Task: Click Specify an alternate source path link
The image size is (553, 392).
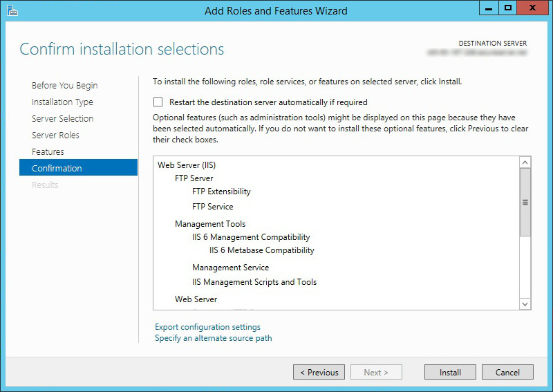Action: click(x=214, y=338)
